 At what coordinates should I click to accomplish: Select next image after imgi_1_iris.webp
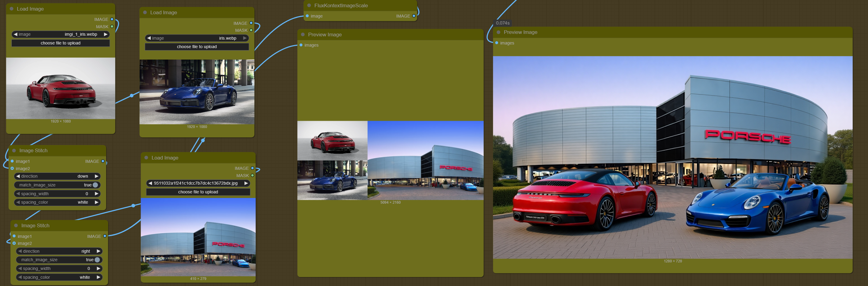(x=105, y=34)
